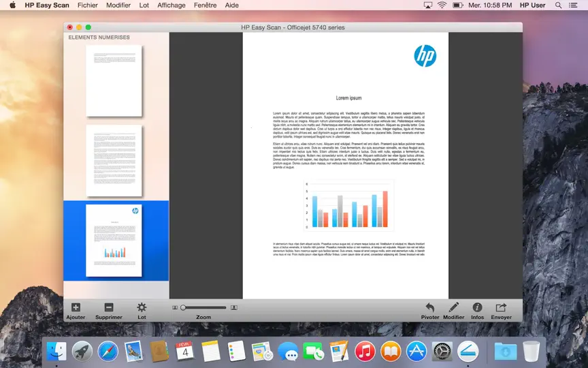Screen dimensions: 588x368
Task: Open iBooks from the Dock
Action: [391, 352]
